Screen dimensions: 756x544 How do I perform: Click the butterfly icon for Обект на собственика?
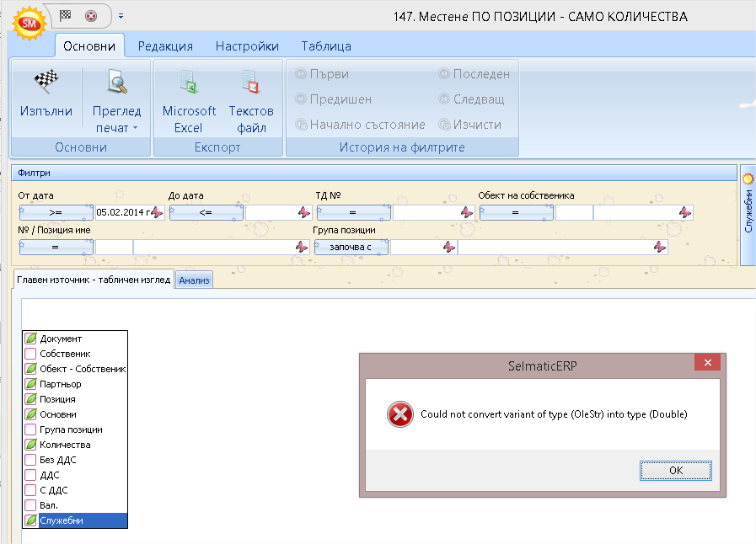point(685,212)
